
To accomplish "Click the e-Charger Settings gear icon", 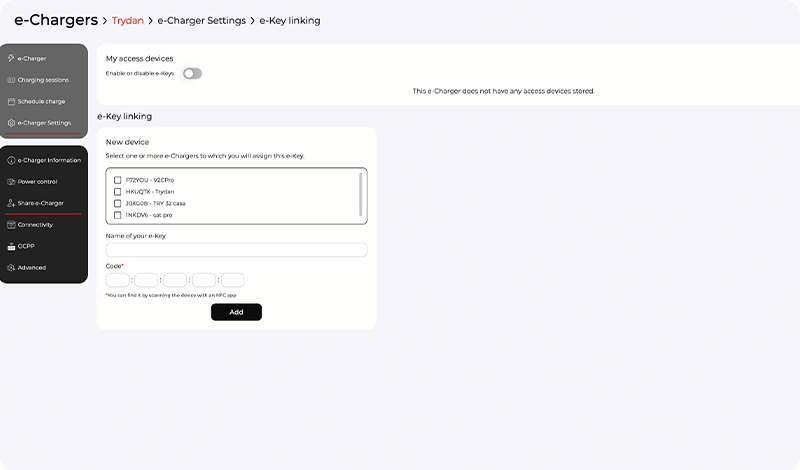I will [x=11, y=123].
